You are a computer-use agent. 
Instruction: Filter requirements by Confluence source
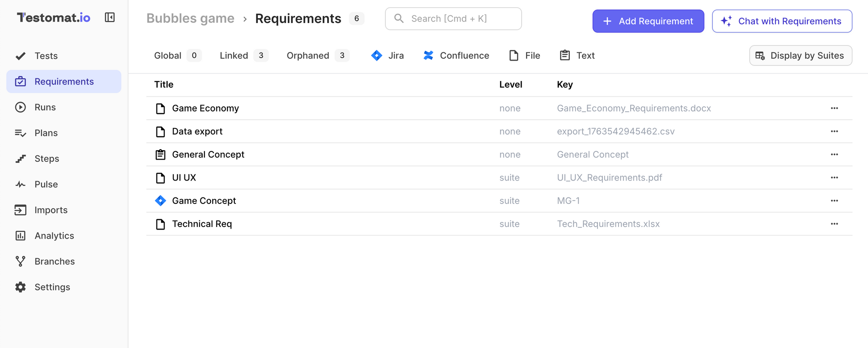[456, 56]
